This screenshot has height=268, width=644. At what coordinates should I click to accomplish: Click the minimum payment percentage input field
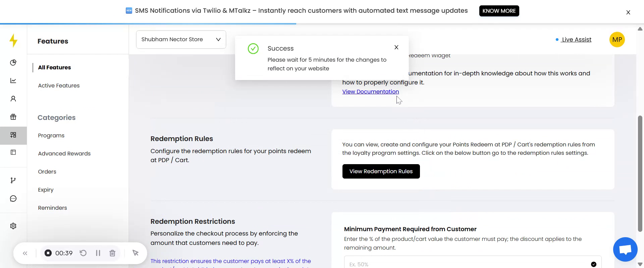pos(466,264)
